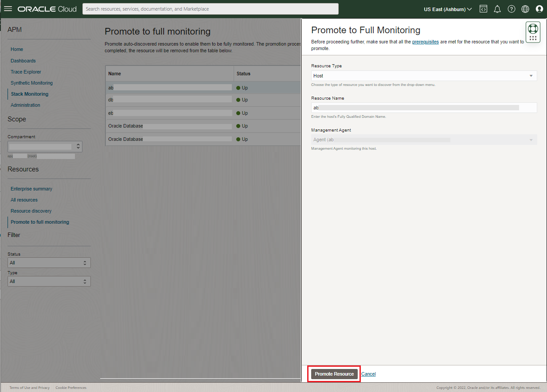Open the US East (Ashburn) region selector
The image size is (547, 392).
pyautogui.click(x=448, y=9)
